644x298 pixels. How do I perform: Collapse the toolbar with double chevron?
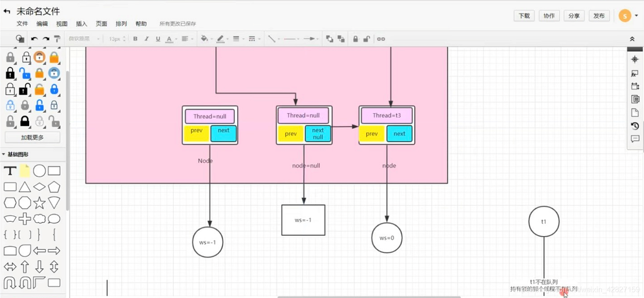632,39
